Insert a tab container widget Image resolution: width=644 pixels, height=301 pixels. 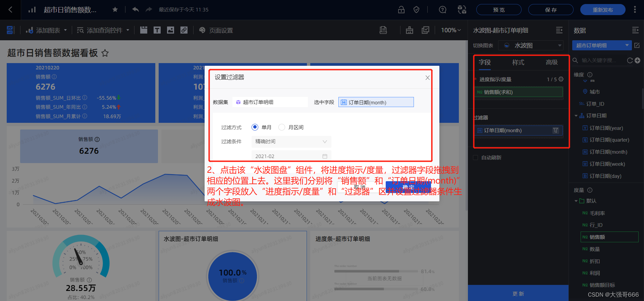pos(144,30)
